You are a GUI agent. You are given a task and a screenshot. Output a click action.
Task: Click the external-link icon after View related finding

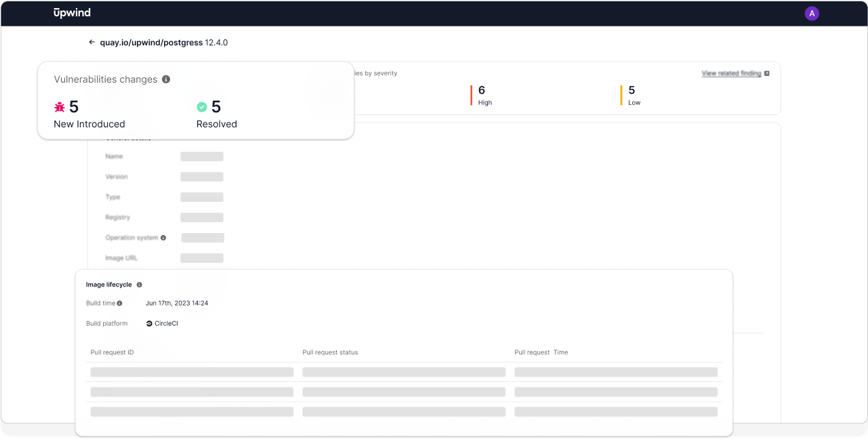click(x=766, y=73)
